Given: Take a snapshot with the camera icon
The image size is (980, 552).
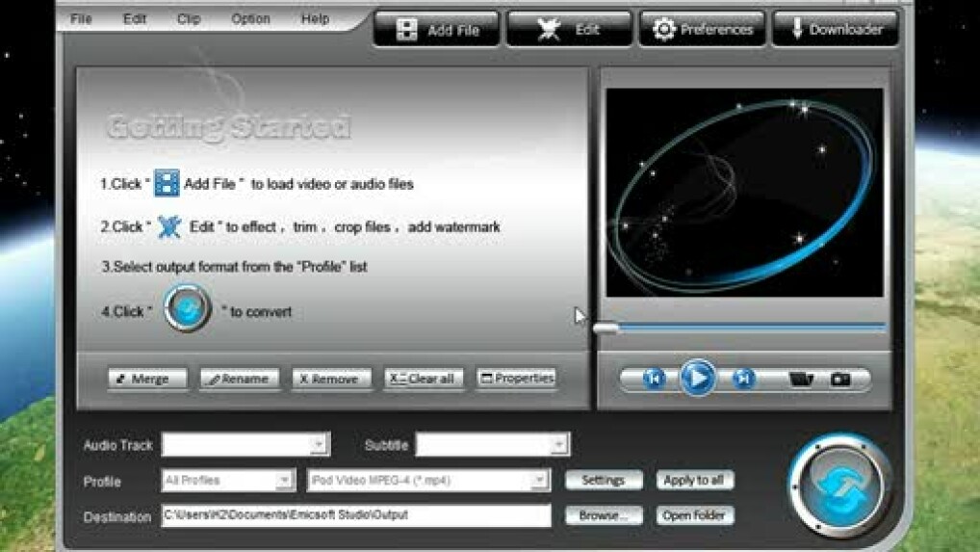Looking at the screenshot, I should (x=840, y=379).
